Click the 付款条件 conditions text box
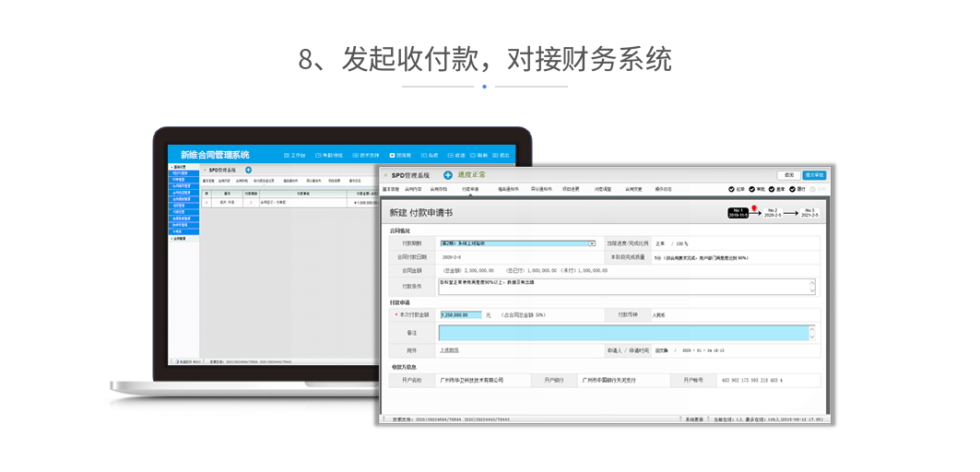Viewport: 980px width, 472px height. 628,287
